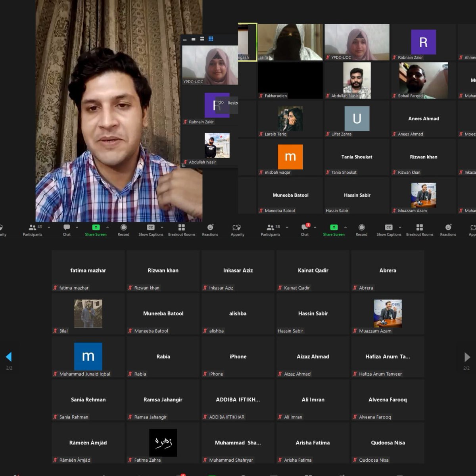Collapse the floating thumbnail window with dash icon
This screenshot has height=476, width=476.
pyautogui.click(x=185, y=39)
